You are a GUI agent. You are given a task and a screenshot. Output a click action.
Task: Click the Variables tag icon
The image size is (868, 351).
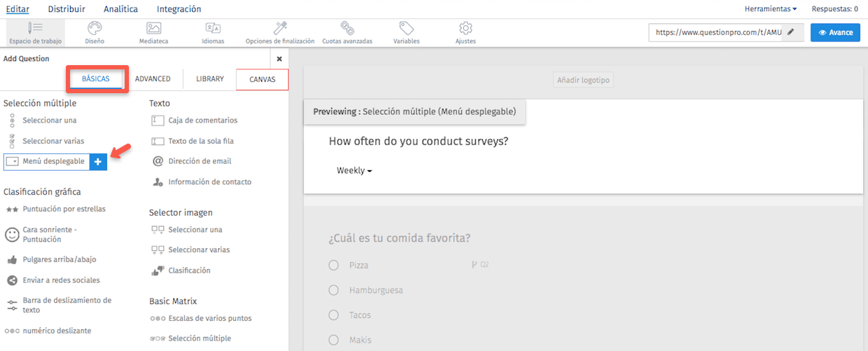[x=406, y=28]
